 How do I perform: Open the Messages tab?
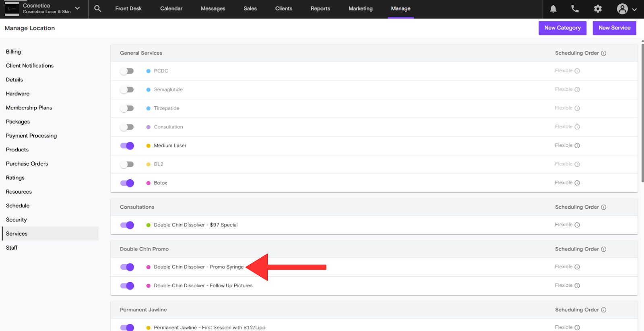click(213, 8)
